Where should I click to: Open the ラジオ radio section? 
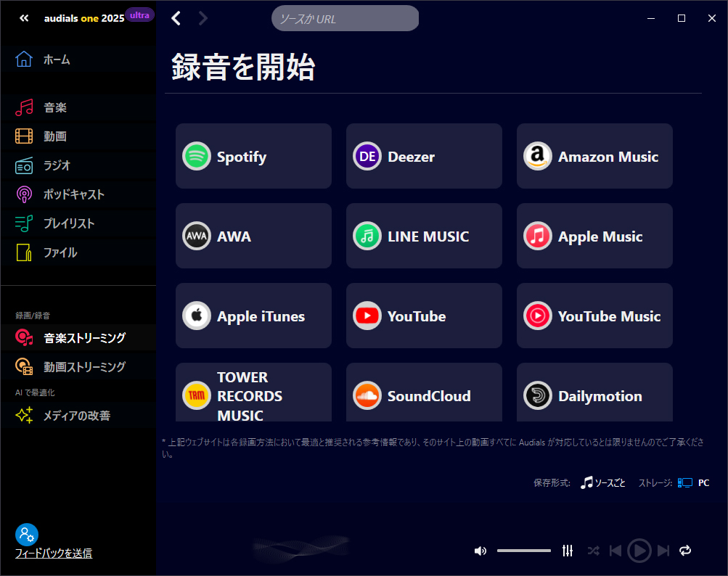click(78, 165)
